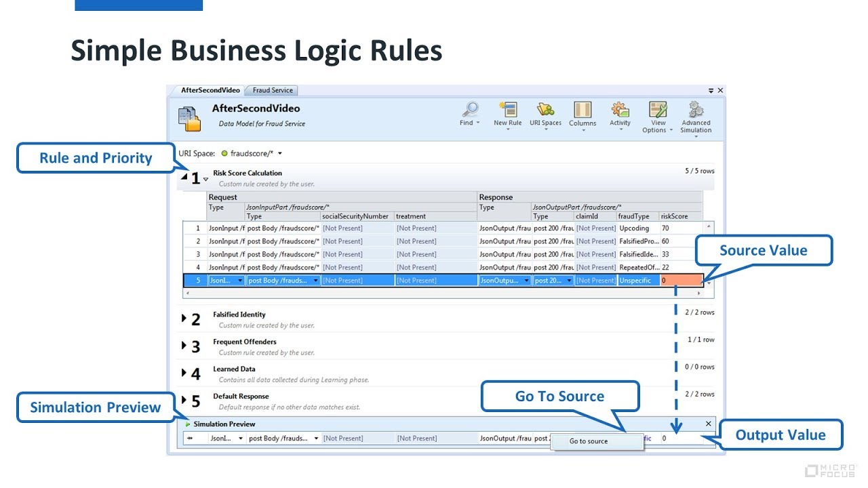Click the riskScore cell with value 60
The height and width of the screenshot is (488, 868).
pyautogui.click(x=681, y=241)
